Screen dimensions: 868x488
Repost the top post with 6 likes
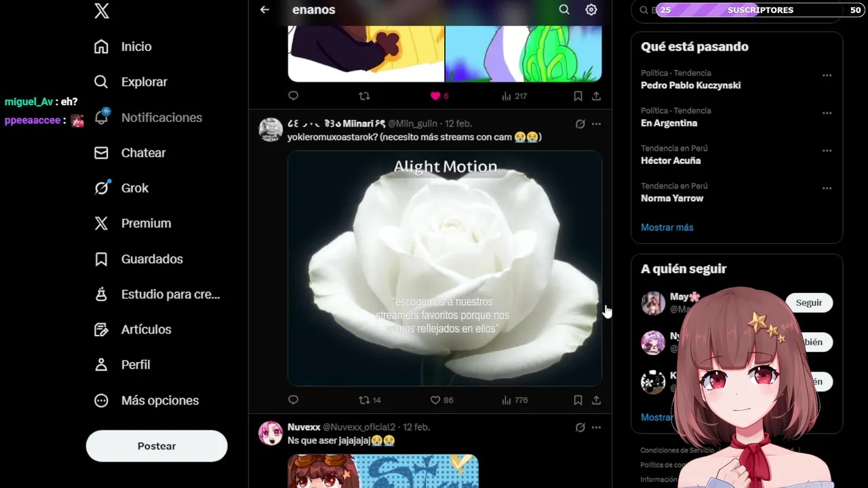coord(364,96)
